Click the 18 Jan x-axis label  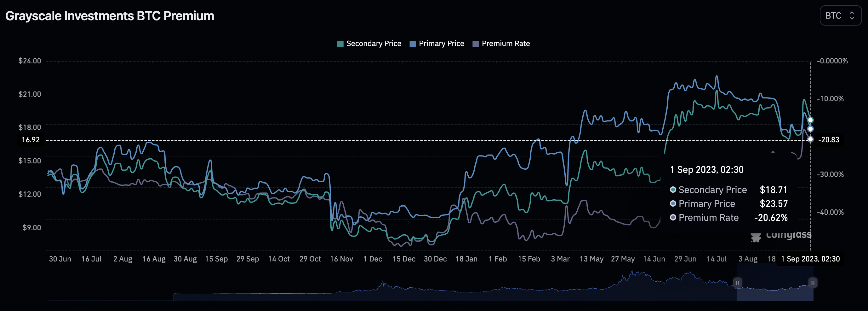click(x=466, y=259)
